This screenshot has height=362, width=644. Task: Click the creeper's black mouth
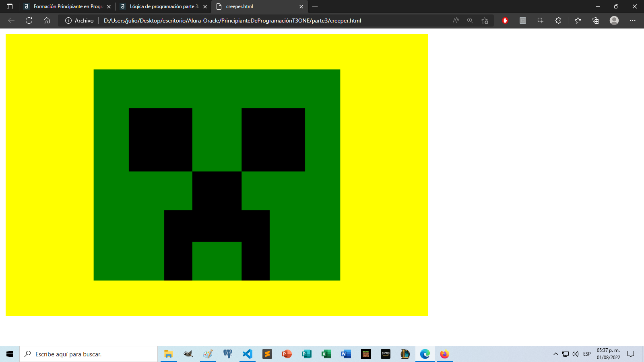pyautogui.click(x=217, y=226)
